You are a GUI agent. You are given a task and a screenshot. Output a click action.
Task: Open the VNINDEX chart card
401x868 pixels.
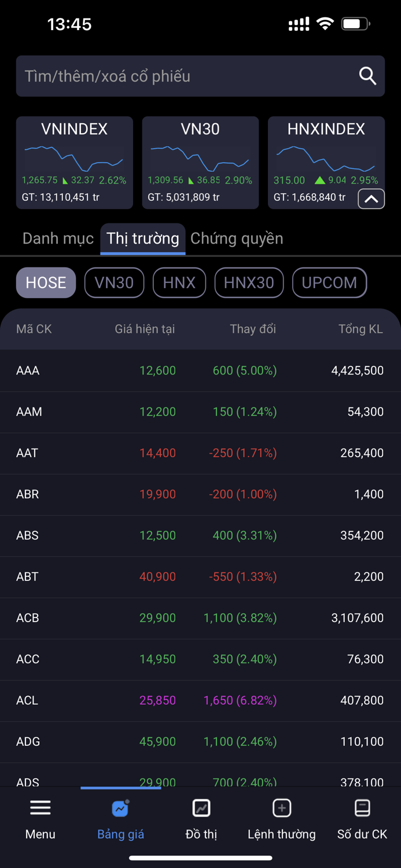pos(74,162)
